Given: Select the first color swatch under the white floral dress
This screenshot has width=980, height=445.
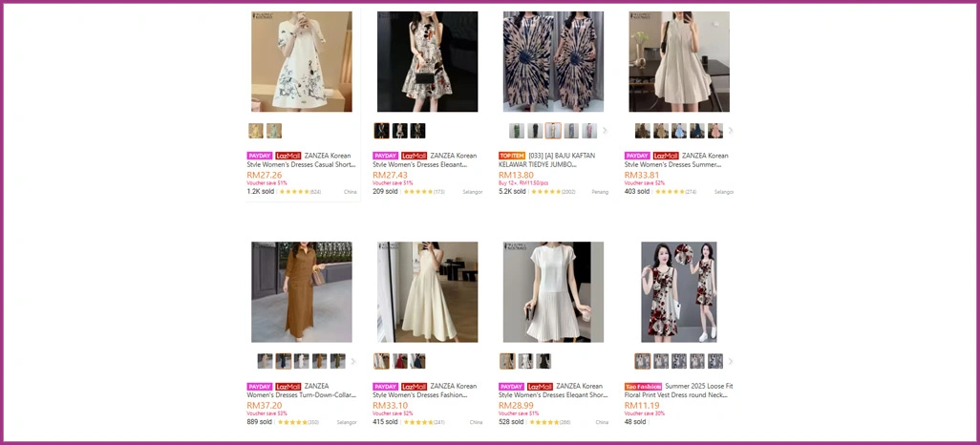Looking at the screenshot, I should [x=256, y=131].
